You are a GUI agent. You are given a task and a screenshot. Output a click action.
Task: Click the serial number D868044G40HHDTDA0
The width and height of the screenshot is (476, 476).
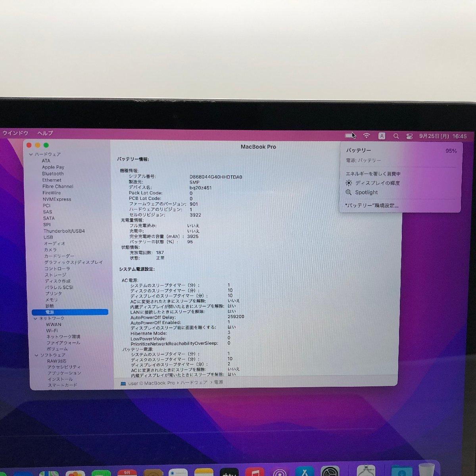(216, 177)
